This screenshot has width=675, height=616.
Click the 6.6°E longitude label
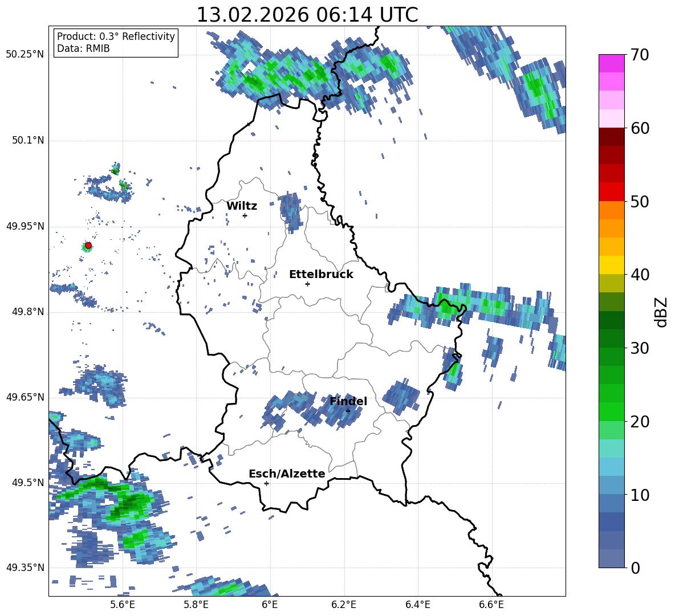tap(491, 605)
